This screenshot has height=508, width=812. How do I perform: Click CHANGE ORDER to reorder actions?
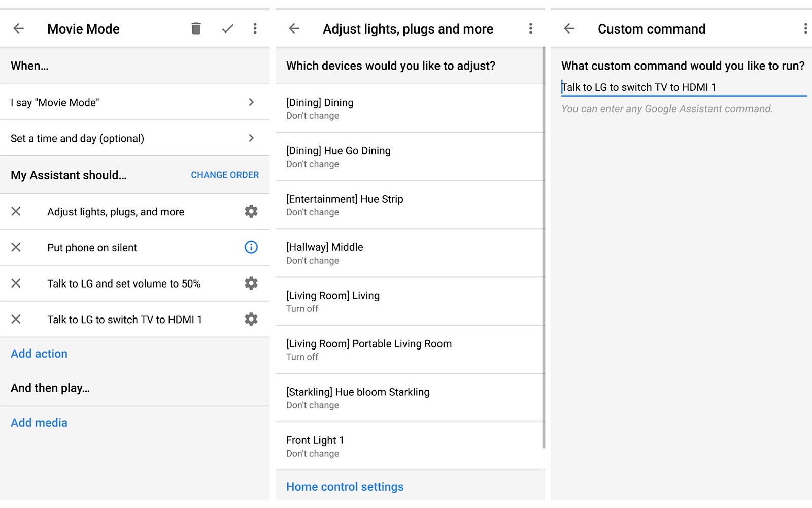click(225, 175)
